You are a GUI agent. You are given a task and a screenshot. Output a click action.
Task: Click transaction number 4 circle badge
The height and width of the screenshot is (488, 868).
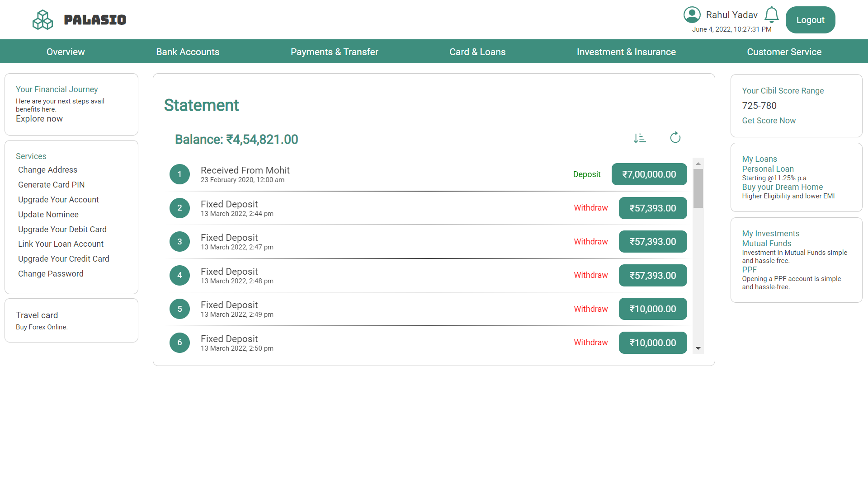pos(179,275)
